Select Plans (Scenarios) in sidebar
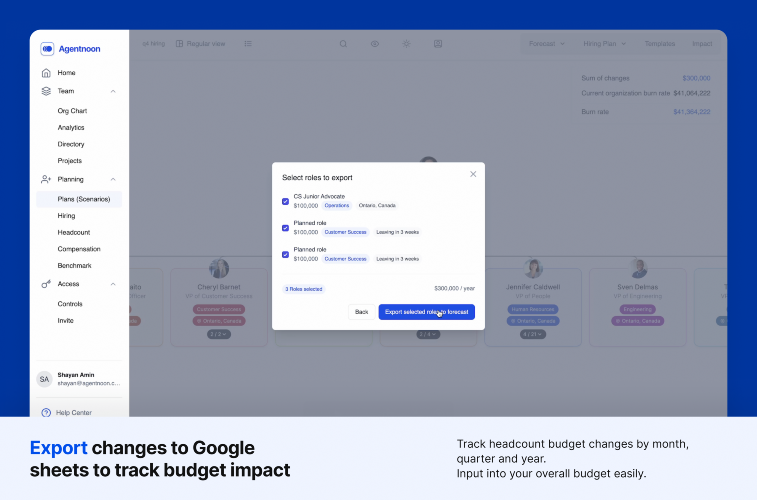 tap(79, 199)
